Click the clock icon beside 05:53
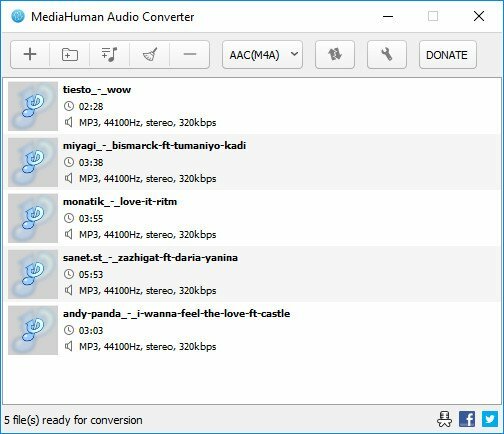The width and height of the screenshot is (504, 434). [69, 274]
